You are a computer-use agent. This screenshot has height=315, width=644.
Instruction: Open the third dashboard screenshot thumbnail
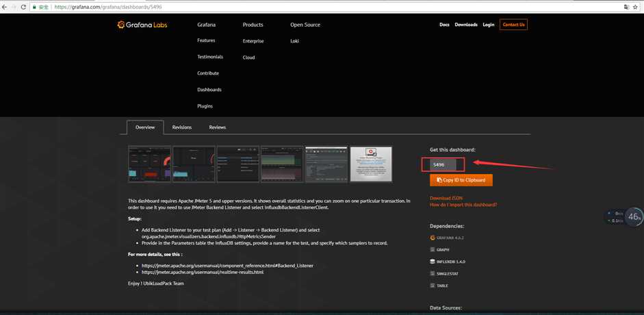(x=238, y=164)
